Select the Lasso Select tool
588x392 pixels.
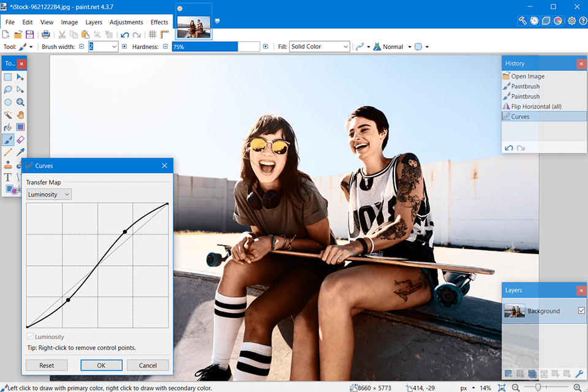pyautogui.click(x=8, y=89)
